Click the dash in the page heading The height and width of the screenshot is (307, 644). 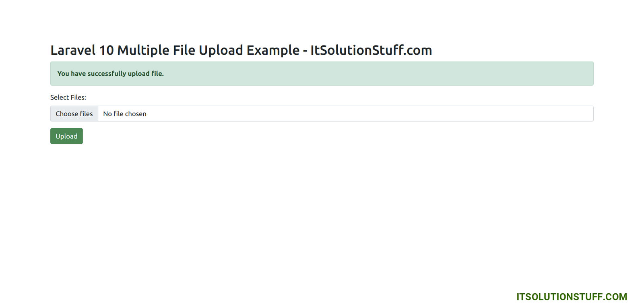click(x=305, y=51)
